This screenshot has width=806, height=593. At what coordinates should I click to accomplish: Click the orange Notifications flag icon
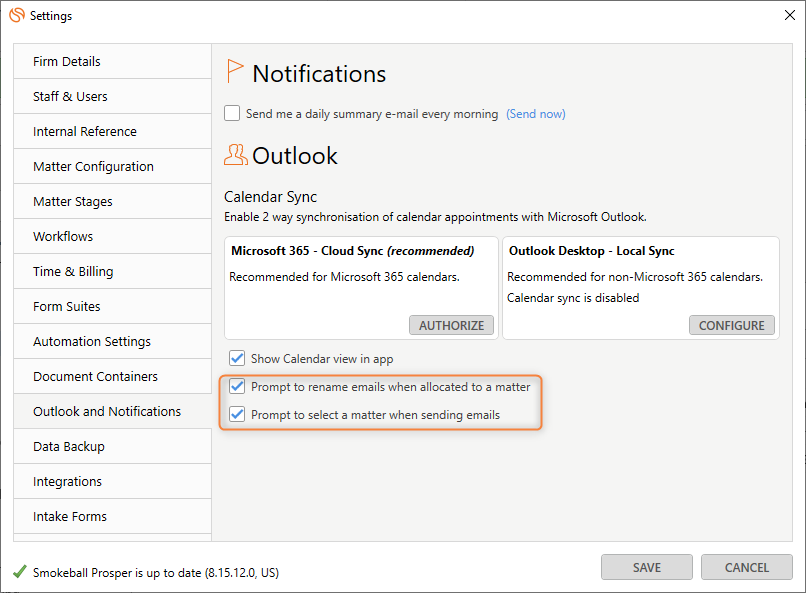coord(234,71)
